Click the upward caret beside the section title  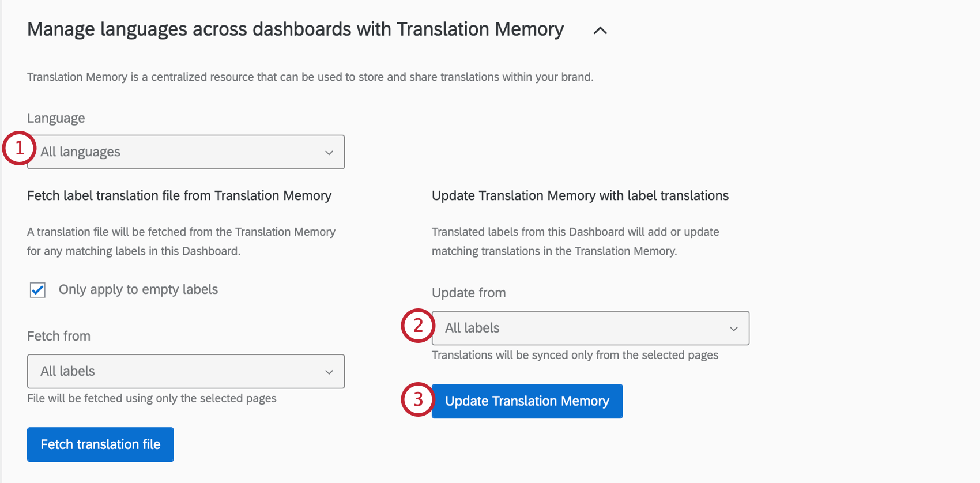tap(600, 31)
